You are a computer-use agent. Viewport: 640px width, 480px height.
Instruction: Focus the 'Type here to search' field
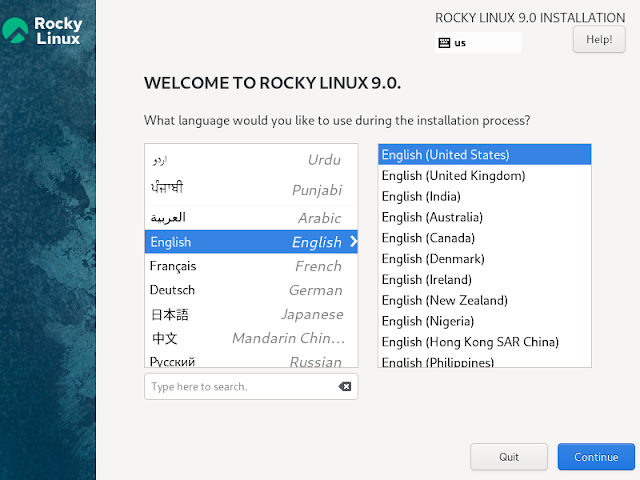(x=251, y=387)
